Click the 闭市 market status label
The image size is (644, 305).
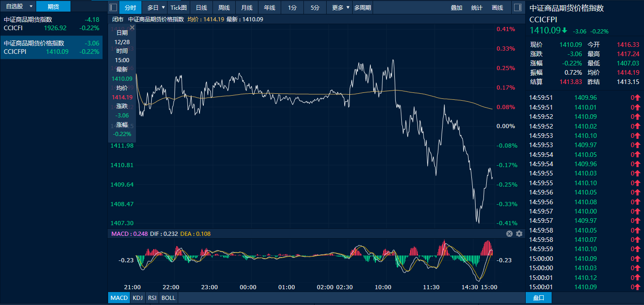pos(118,19)
